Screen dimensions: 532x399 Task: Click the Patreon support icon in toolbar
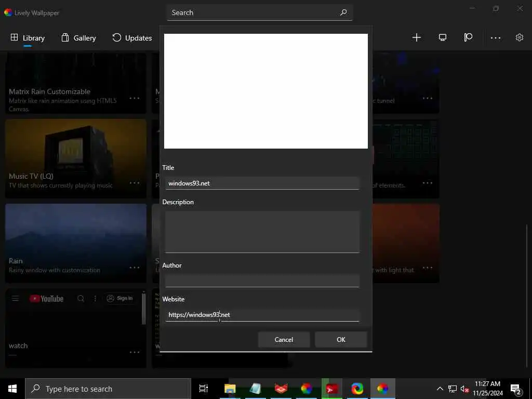tap(468, 37)
